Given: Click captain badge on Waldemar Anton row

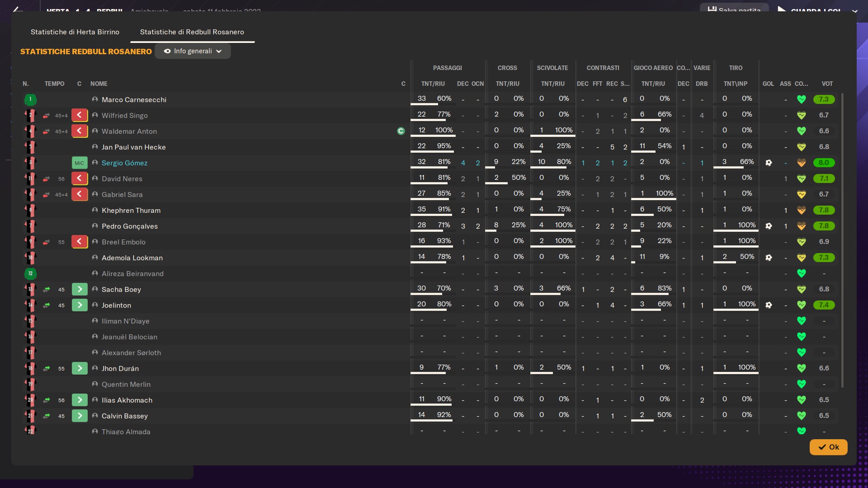Looking at the screenshot, I should click(401, 131).
